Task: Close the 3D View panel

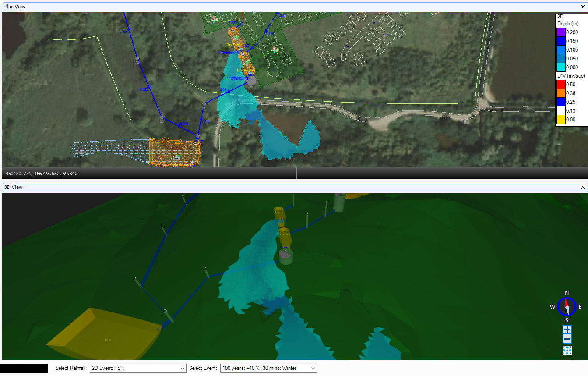Action: coord(583,187)
